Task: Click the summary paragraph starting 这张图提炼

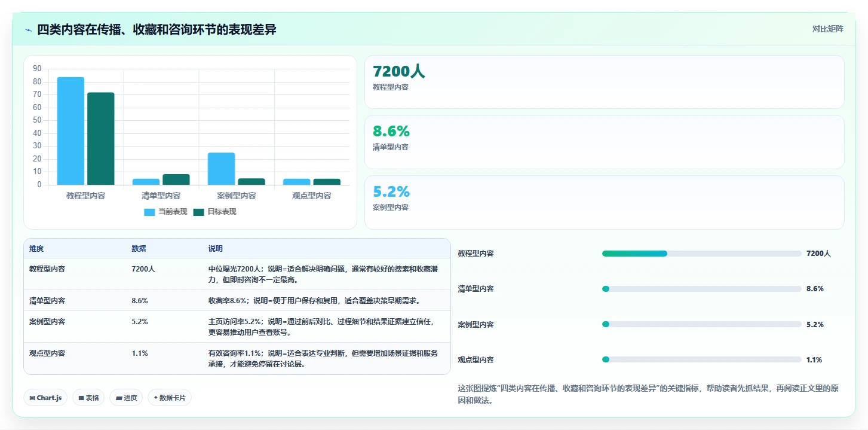Action: coord(648,394)
